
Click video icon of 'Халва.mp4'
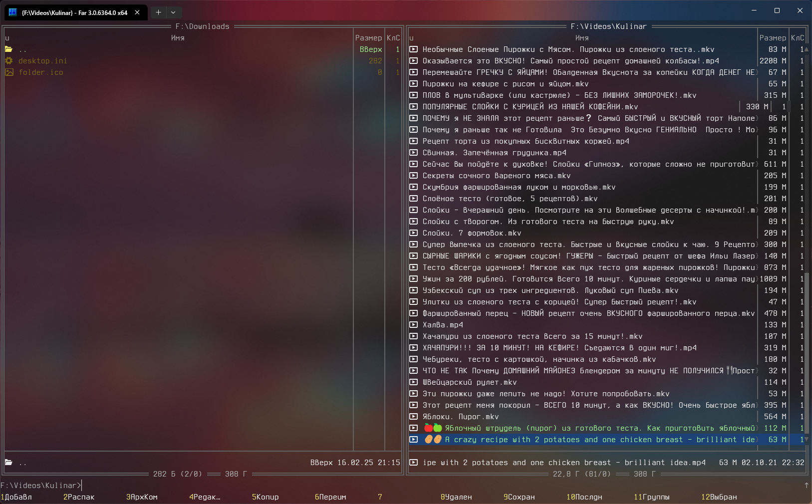413,325
